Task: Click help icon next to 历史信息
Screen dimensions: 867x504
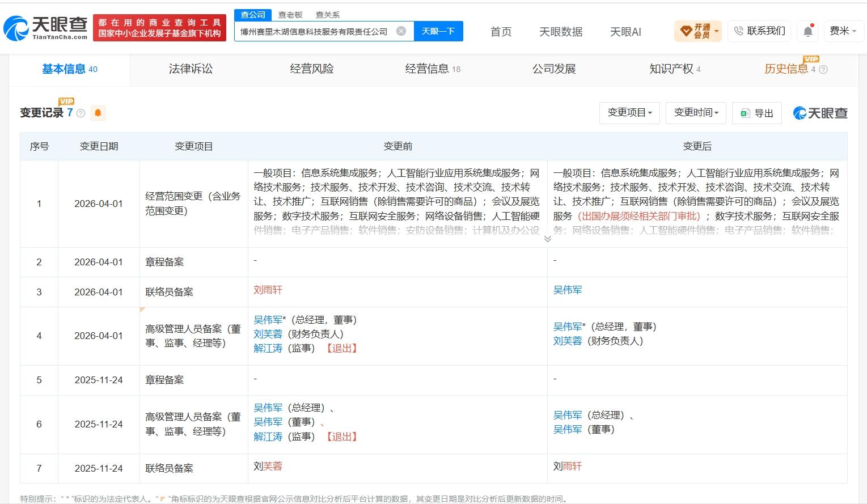Action: pos(823,70)
